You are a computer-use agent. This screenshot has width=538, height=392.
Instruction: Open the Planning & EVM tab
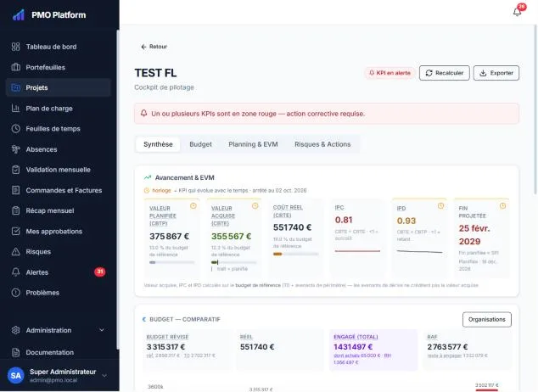click(x=253, y=144)
